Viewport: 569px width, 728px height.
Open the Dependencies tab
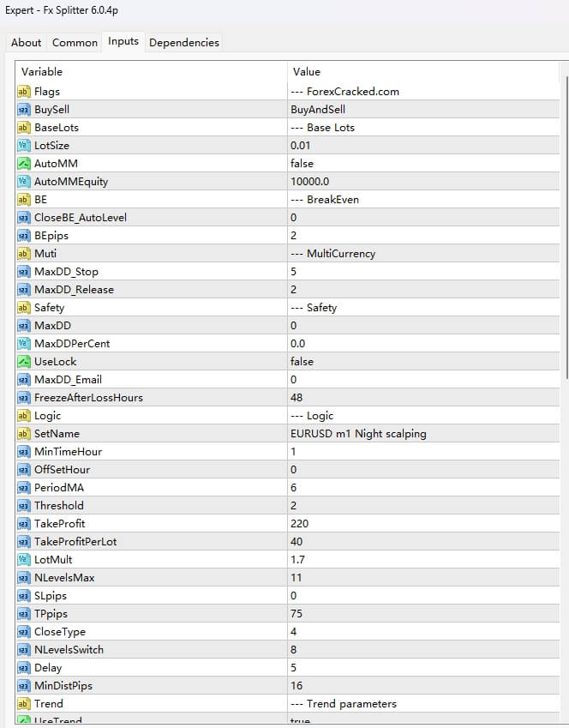click(x=185, y=42)
